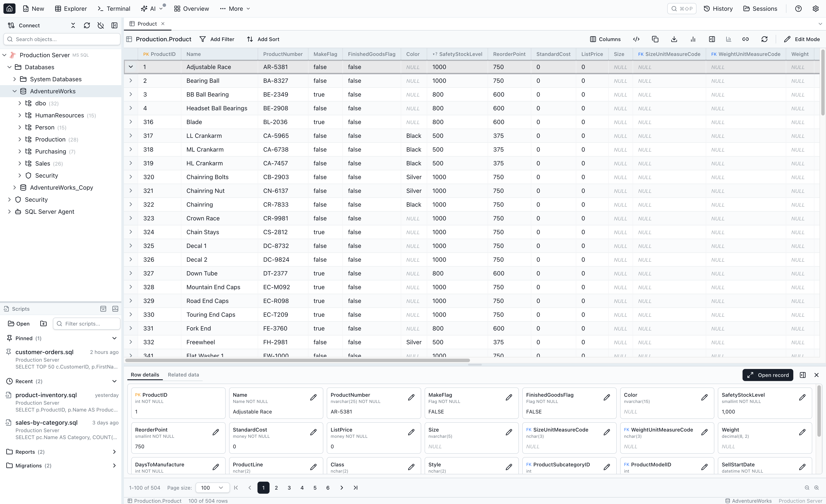Open the More menu
The width and height of the screenshot is (826, 504).
pos(235,9)
